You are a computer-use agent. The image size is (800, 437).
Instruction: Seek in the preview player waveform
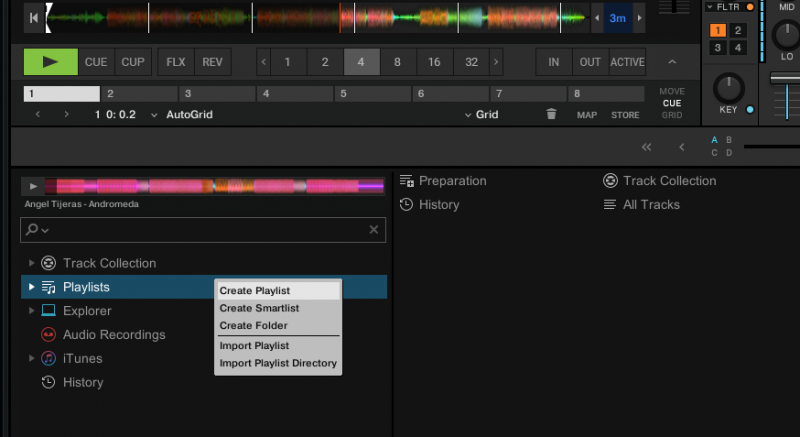(214, 186)
